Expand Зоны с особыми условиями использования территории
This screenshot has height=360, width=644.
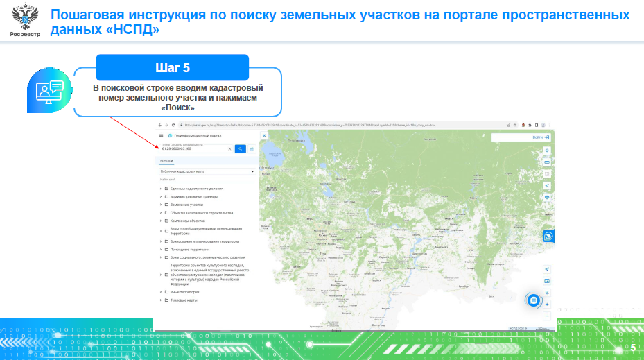161,231
